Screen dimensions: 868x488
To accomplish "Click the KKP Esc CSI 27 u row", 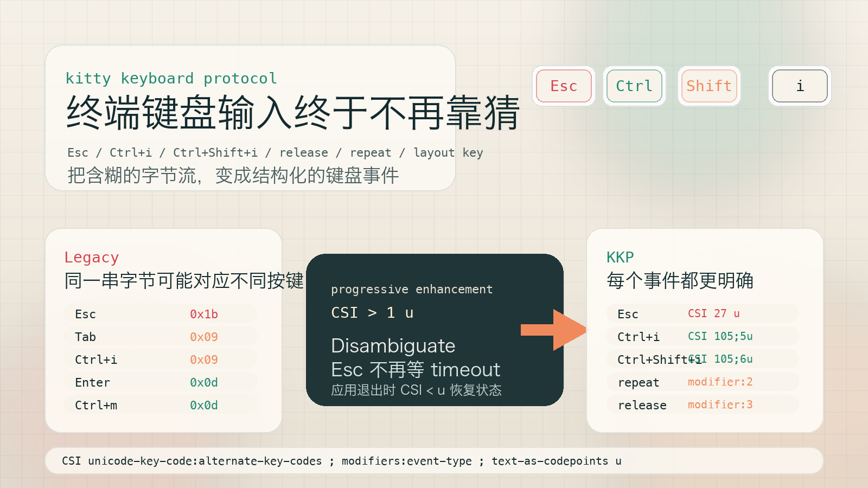I will [x=702, y=313].
